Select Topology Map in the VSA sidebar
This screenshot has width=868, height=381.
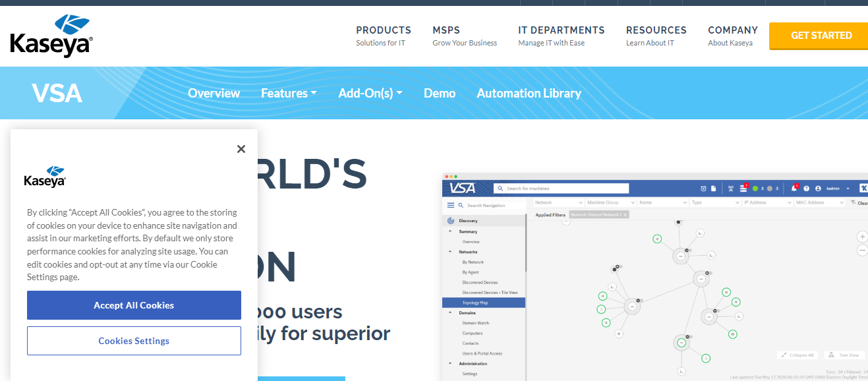tap(485, 303)
